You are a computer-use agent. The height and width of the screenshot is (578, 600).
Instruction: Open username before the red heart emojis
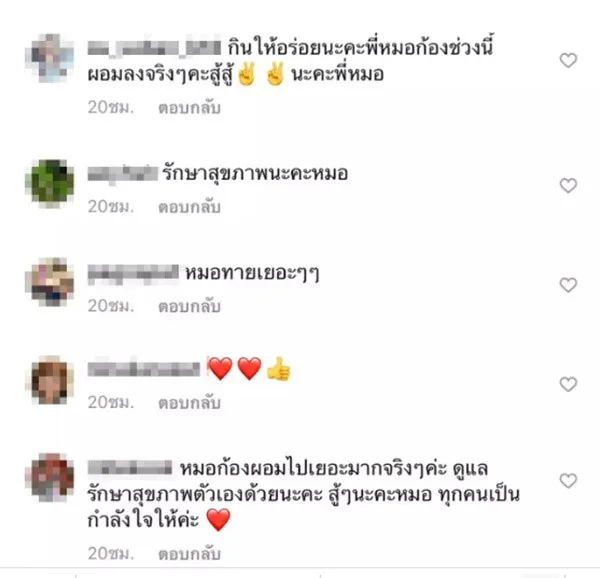tap(144, 369)
